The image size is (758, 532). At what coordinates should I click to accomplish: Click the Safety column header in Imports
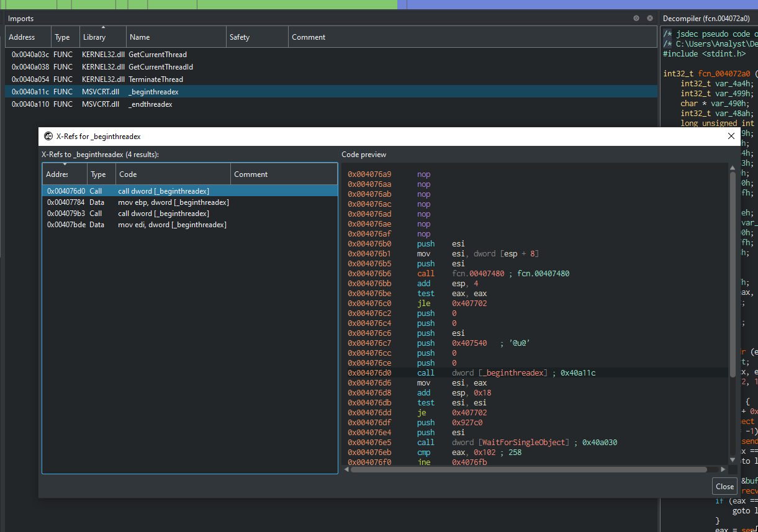pos(258,37)
